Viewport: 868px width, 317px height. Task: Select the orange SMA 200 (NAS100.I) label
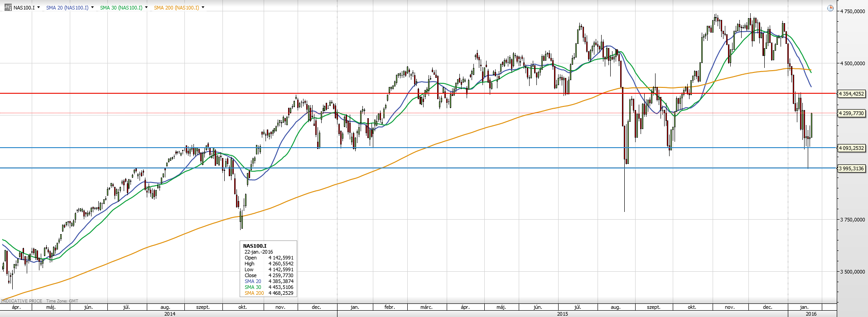176,8
